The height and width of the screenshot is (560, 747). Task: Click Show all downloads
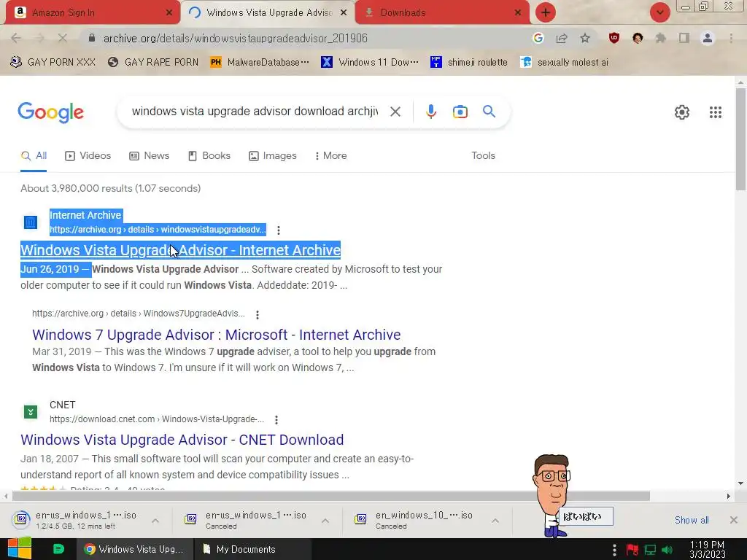pos(692,521)
